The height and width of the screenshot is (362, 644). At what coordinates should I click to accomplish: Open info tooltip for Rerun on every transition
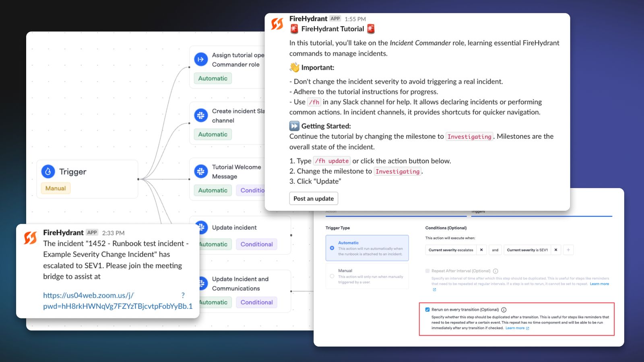point(504,310)
